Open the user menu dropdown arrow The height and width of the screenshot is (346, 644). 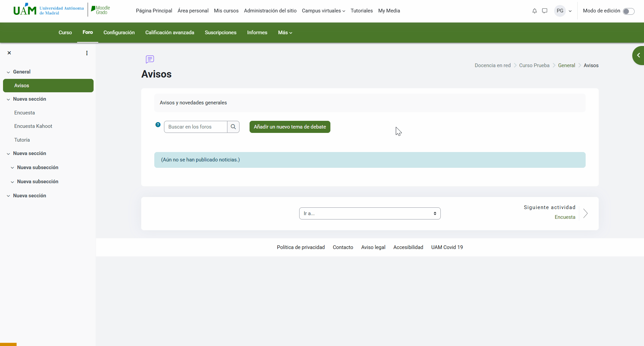[570, 11]
